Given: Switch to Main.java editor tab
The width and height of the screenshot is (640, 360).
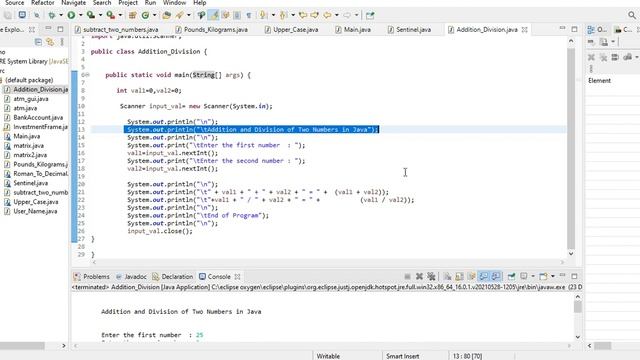Looking at the screenshot, I should 353,30.
